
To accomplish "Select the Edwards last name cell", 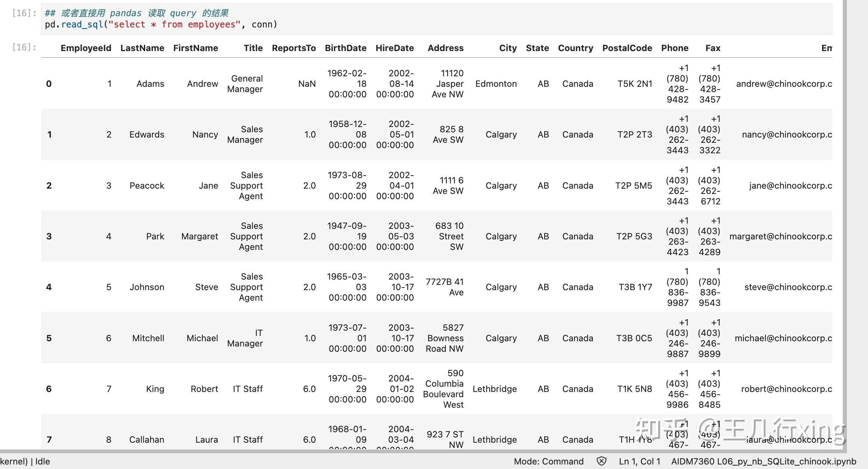I will point(147,135).
